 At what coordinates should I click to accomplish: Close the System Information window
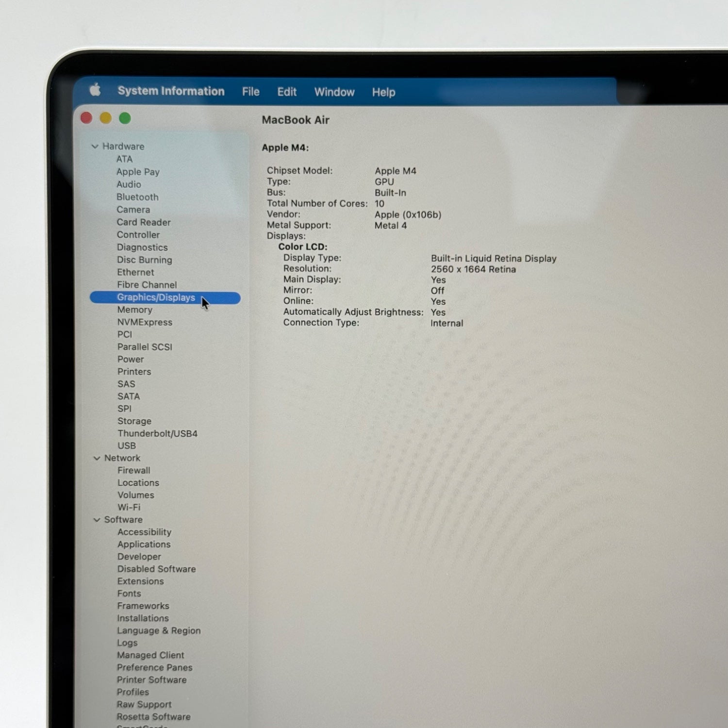pyautogui.click(x=86, y=118)
